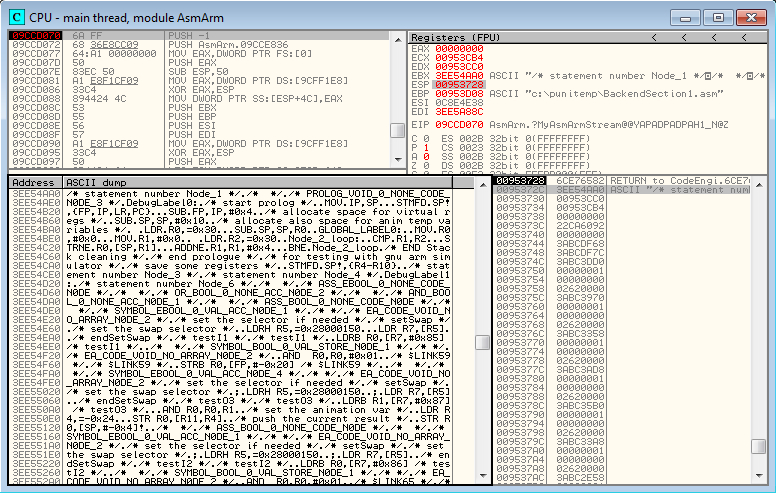Select the MOV EAX,DWORD PTR FS:[0] line
This screenshot has width=776, height=493.
pos(240,53)
